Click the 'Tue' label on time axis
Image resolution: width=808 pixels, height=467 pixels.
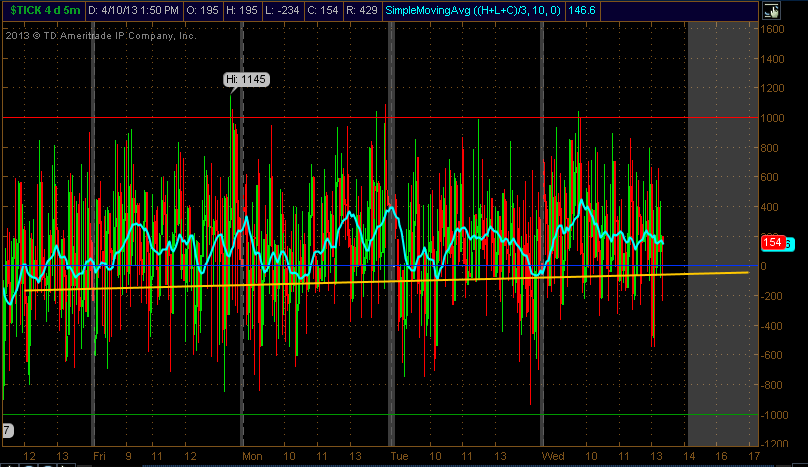coord(399,456)
